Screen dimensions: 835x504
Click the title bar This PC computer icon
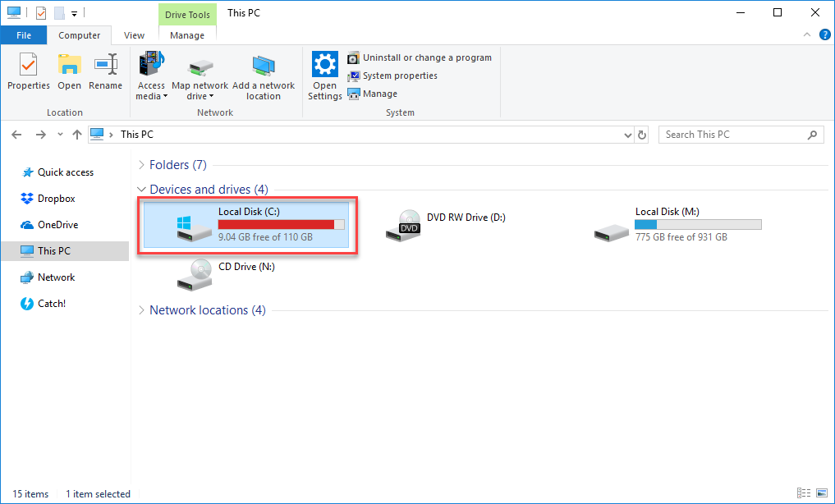tap(14, 13)
